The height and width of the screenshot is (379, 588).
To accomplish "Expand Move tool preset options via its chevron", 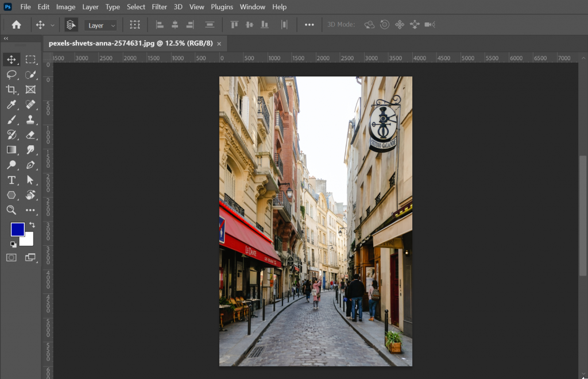I will 53,25.
